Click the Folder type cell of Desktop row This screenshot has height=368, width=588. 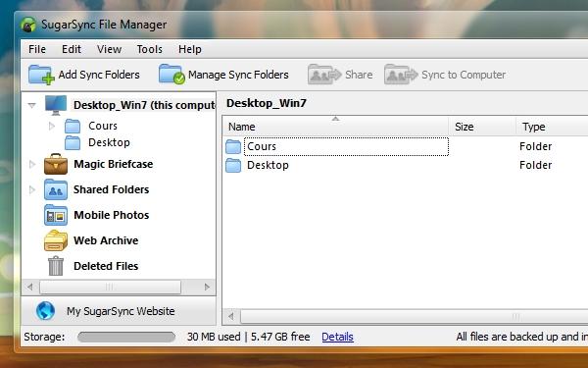(535, 165)
